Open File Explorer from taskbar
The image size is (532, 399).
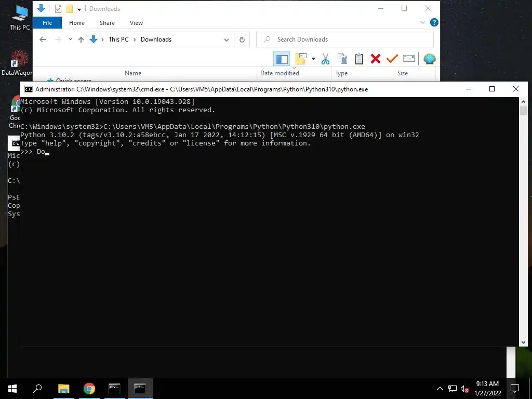point(64,389)
